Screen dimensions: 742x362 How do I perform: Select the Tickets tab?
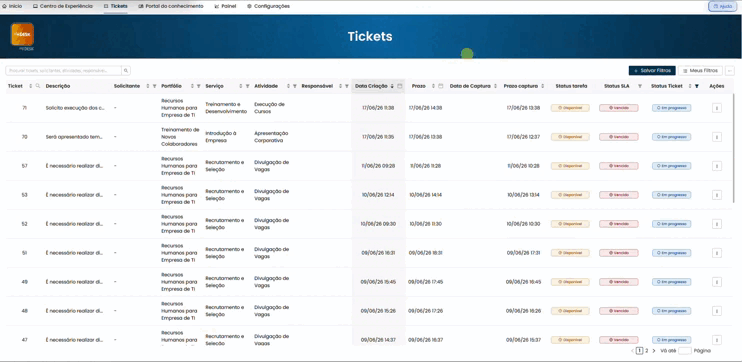[x=115, y=6]
